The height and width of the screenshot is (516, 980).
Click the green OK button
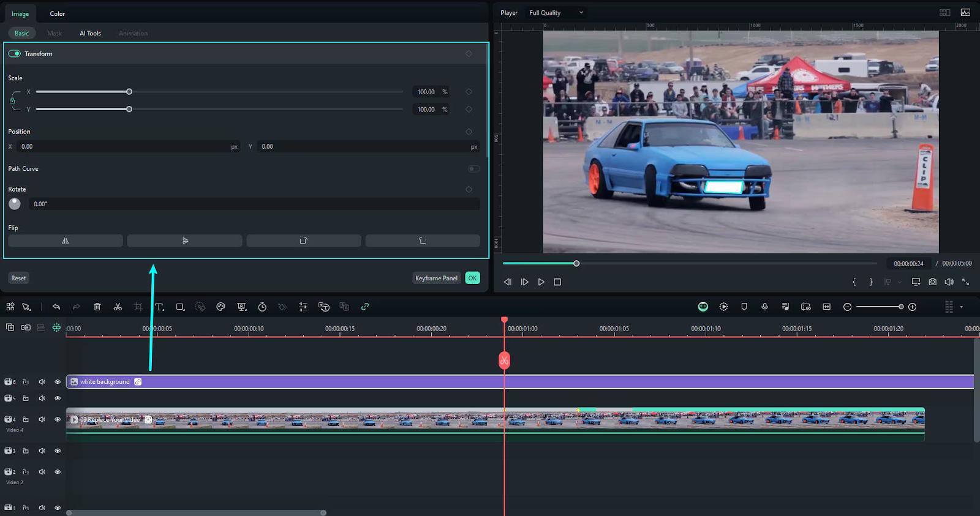[472, 278]
